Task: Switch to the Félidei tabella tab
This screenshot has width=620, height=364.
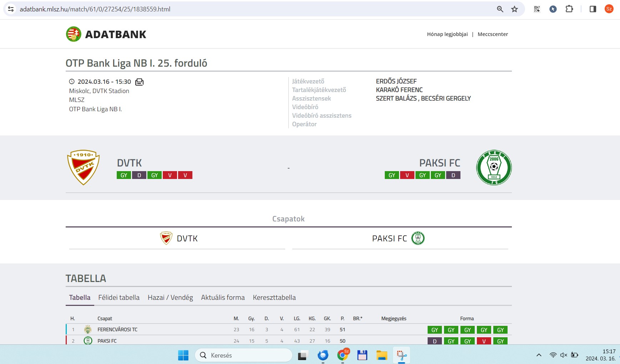Action: (x=119, y=297)
